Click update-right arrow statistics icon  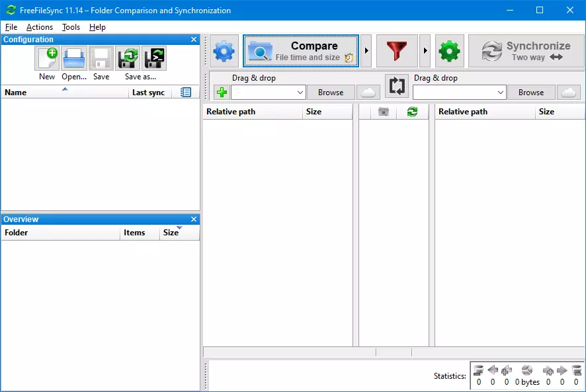562,370
